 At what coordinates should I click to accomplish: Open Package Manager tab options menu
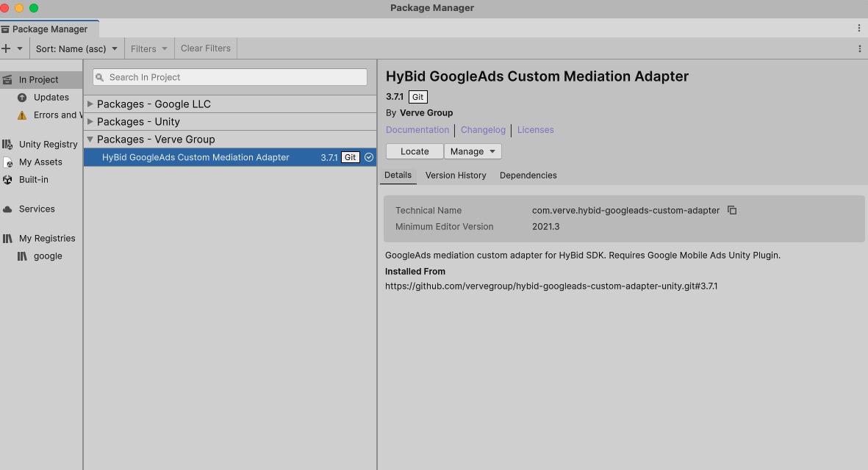click(859, 28)
